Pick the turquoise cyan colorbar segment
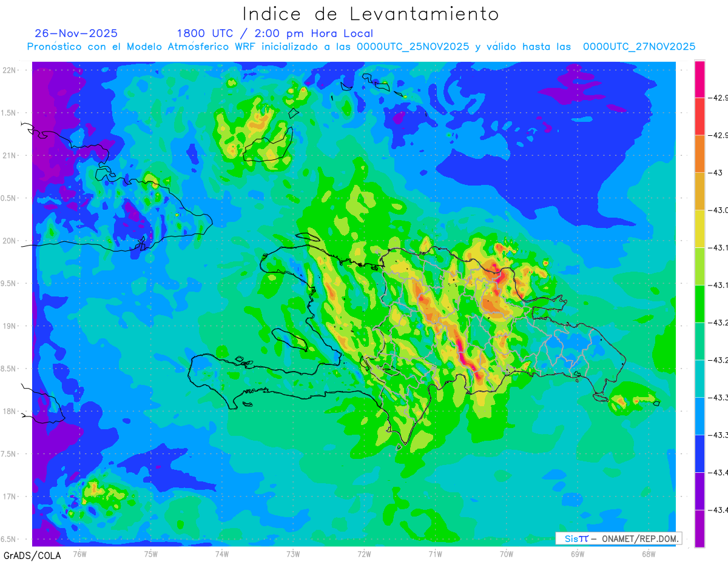 point(700,378)
